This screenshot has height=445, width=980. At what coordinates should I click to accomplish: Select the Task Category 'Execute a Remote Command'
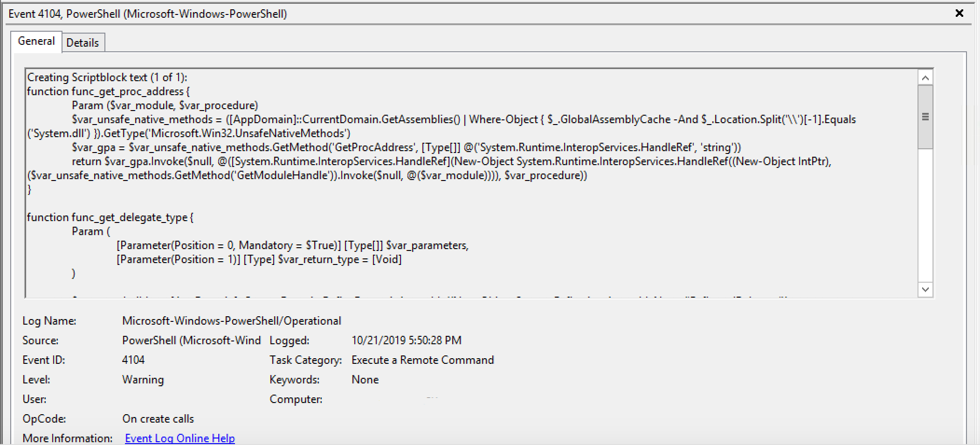(422, 360)
